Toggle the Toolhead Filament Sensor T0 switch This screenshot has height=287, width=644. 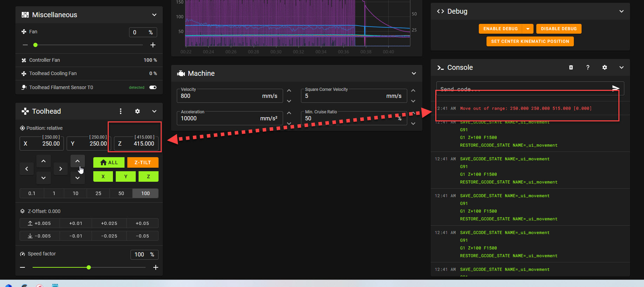[x=153, y=87]
